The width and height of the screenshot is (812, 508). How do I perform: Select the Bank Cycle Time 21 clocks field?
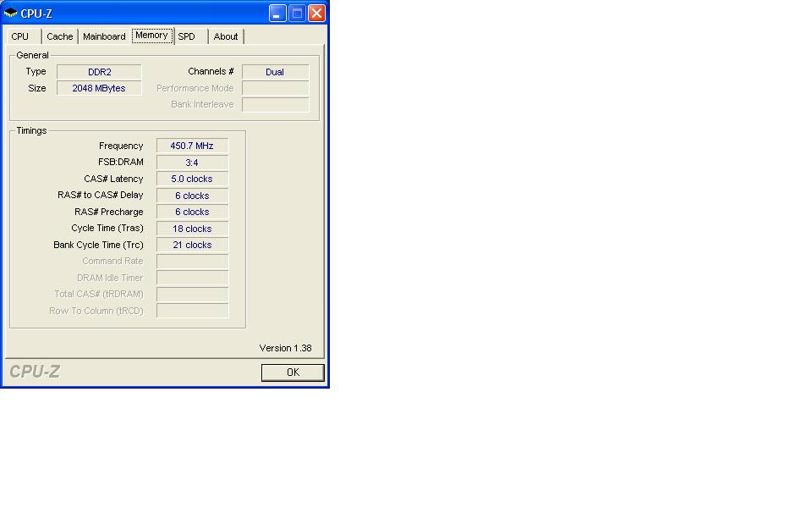coord(192,245)
